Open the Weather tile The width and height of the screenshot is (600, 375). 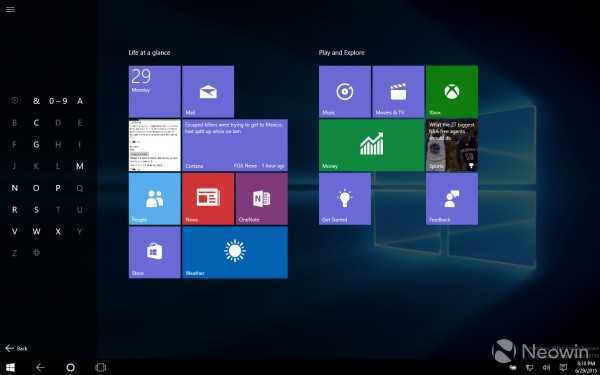(x=235, y=252)
